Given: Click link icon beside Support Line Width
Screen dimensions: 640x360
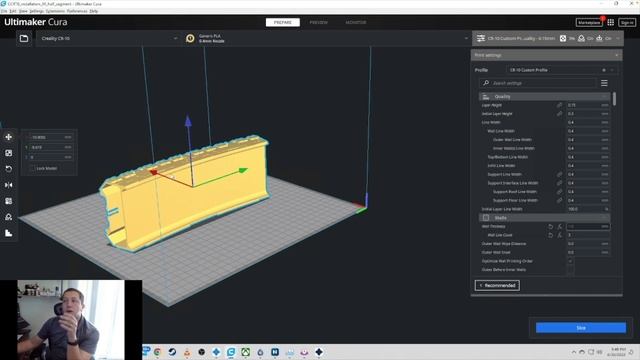Looking at the screenshot, I should tap(560, 174).
